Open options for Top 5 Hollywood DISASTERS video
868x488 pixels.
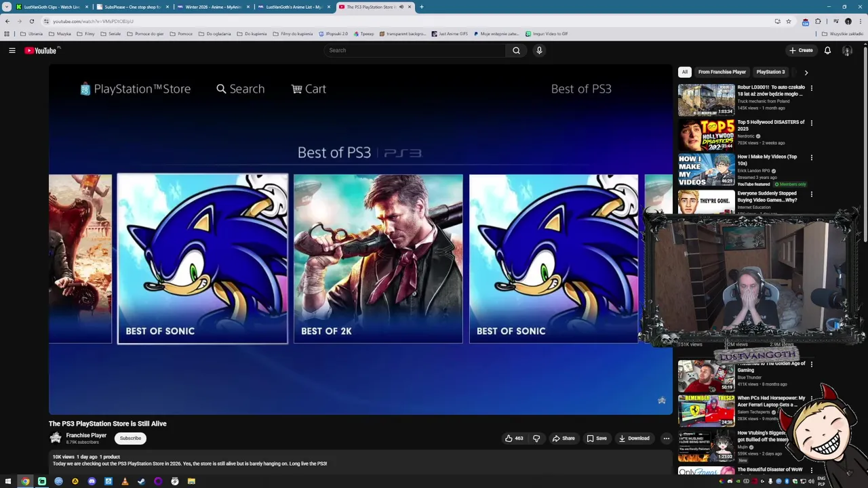(x=811, y=123)
